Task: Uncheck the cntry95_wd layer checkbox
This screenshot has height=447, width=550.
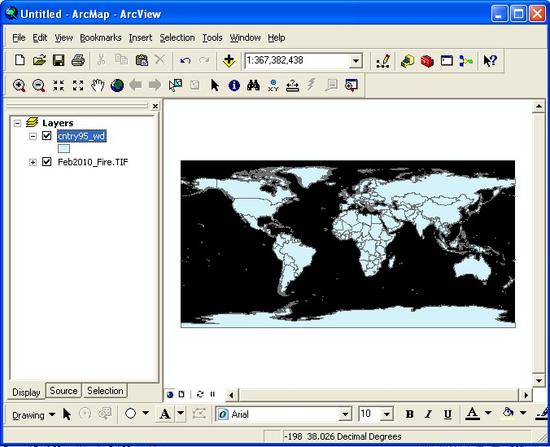Action: [47, 135]
